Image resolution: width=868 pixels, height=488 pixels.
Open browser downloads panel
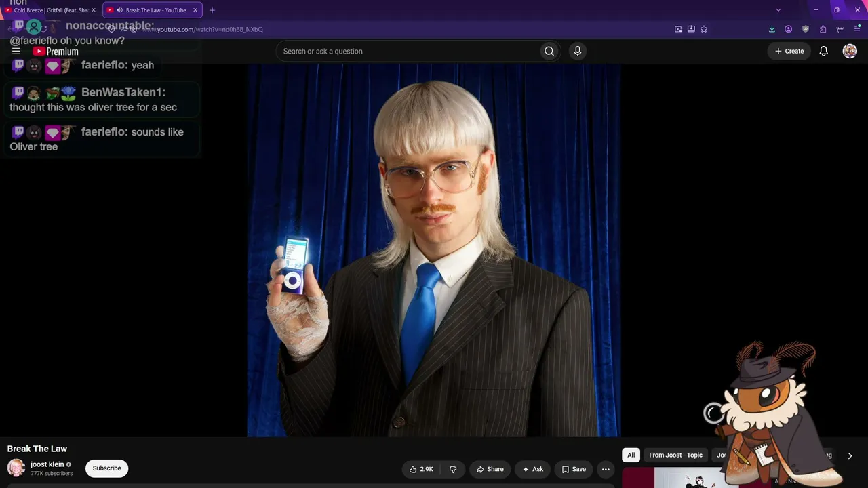click(x=772, y=29)
